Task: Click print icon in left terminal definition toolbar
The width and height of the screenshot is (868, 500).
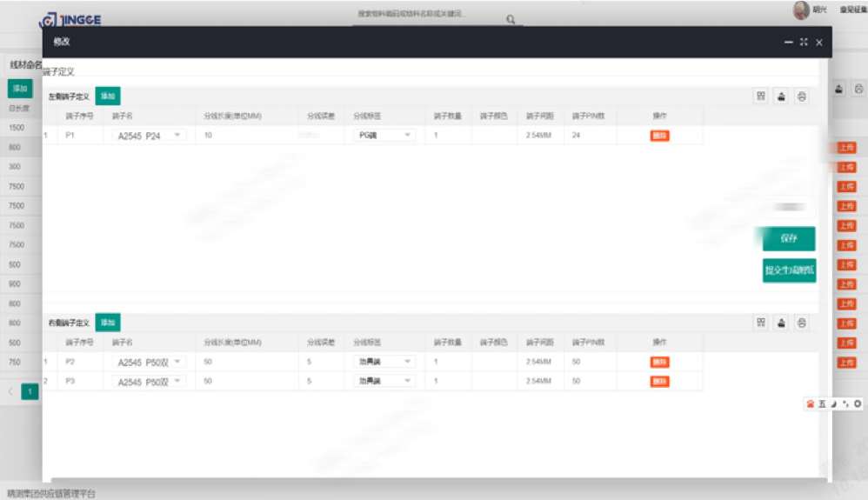Action: pyautogui.click(x=802, y=97)
